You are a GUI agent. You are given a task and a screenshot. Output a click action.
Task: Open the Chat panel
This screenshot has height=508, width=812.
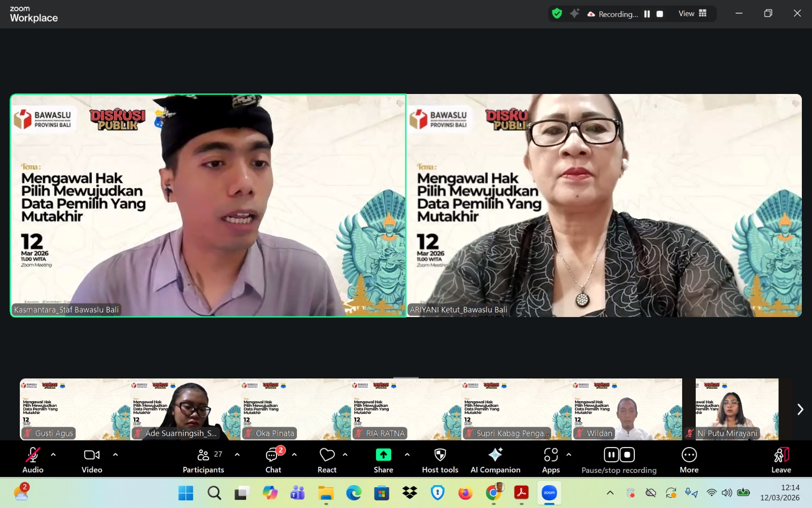(x=273, y=460)
